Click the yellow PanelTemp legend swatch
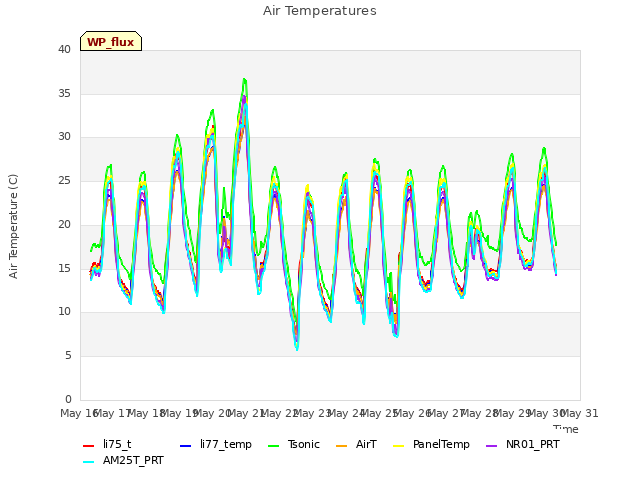640x480 pixels. click(x=398, y=446)
